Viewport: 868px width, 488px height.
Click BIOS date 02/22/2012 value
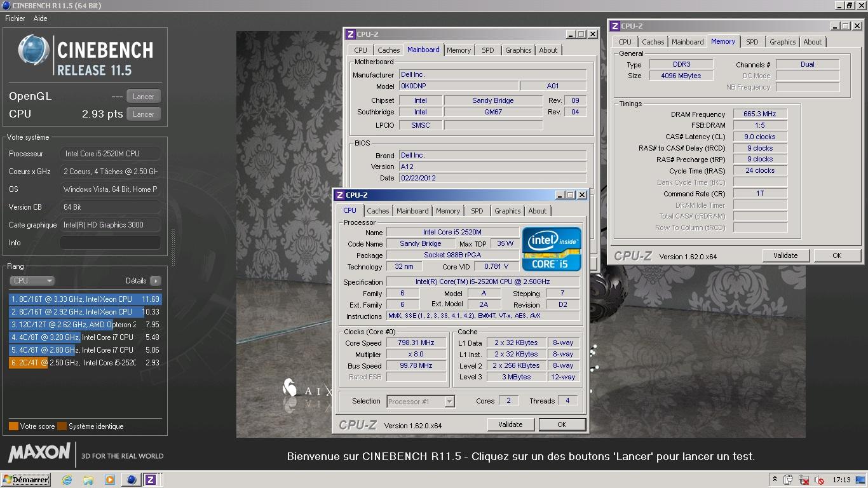point(492,179)
